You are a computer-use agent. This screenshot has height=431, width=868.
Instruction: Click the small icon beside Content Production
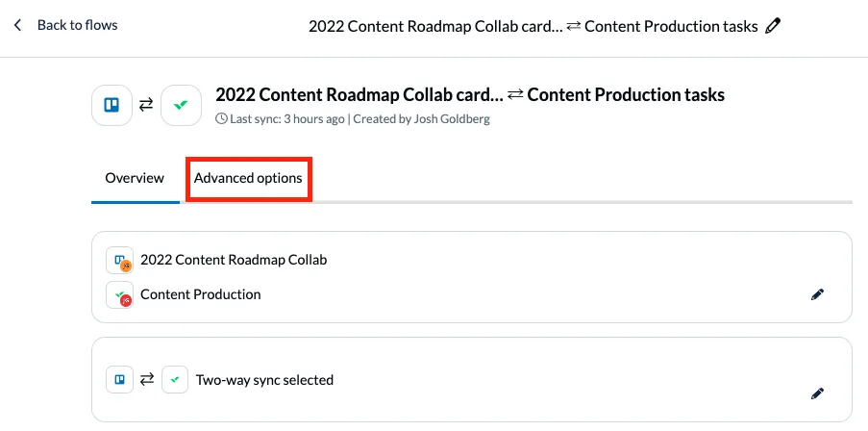pos(120,295)
